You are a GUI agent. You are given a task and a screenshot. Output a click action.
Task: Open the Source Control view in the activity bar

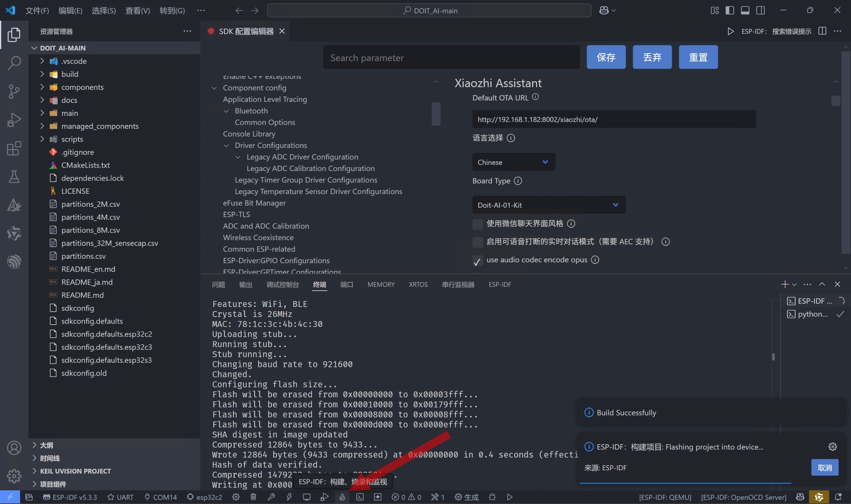tap(14, 91)
